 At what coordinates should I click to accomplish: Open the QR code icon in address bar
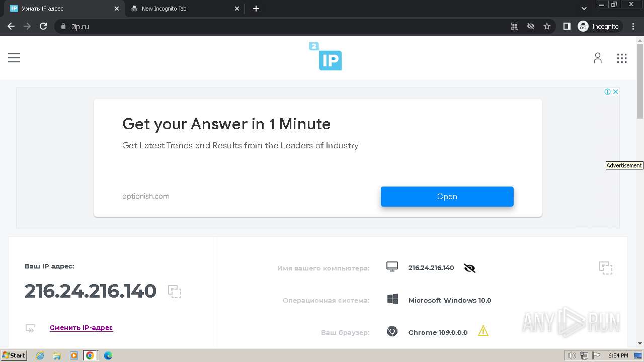coord(515,26)
